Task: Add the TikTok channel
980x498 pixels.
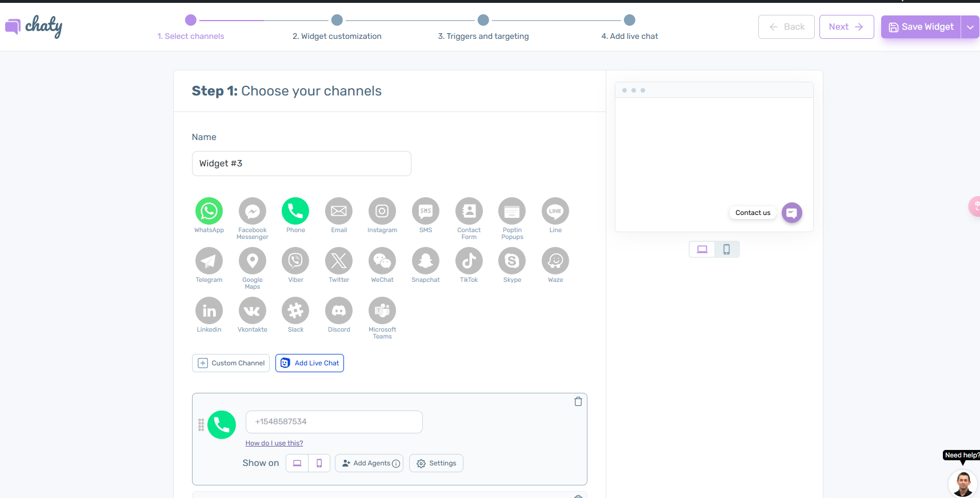Action: coord(469,261)
